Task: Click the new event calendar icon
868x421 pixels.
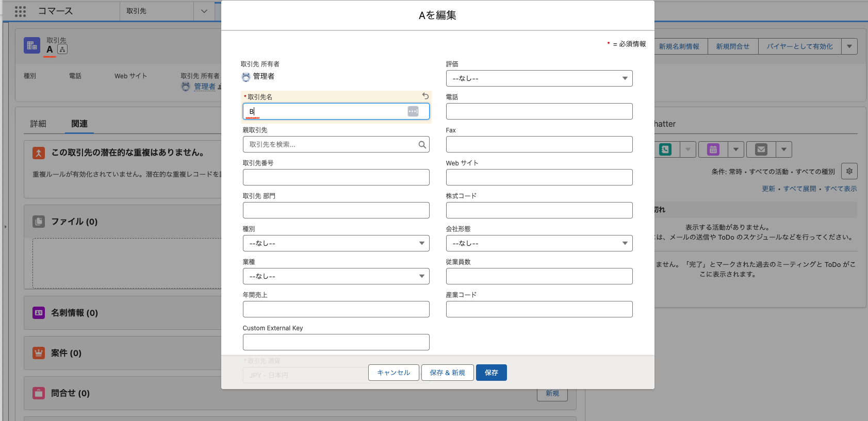Action: [x=713, y=149]
